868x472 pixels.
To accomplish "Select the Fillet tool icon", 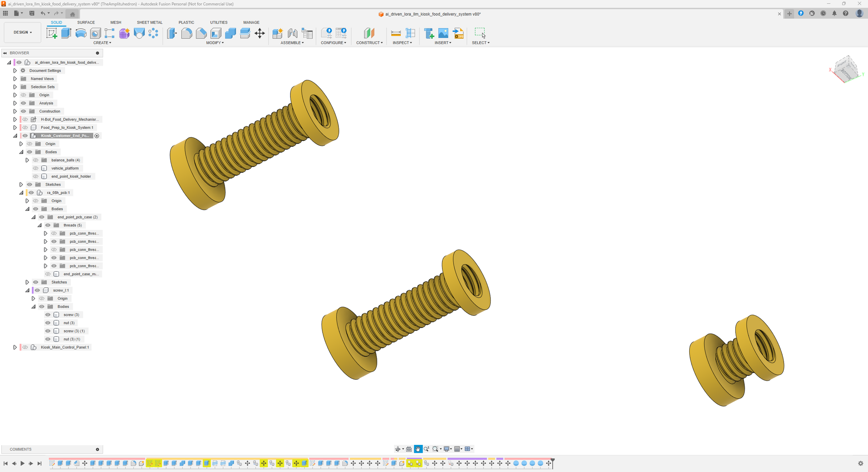I will (x=187, y=33).
